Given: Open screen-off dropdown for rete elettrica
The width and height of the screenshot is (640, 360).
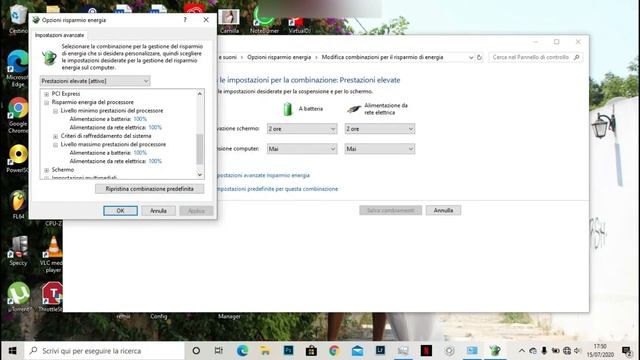Looking at the screenshot, I should click(x=380, y=129).
